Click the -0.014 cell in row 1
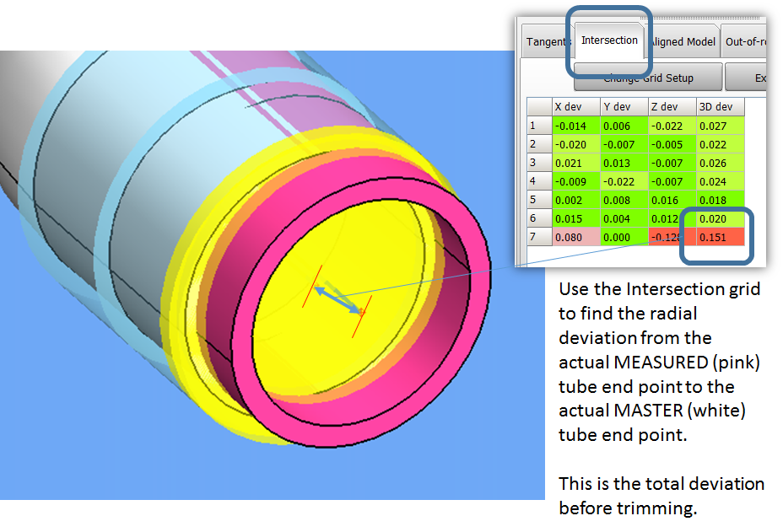 point(575,126)
